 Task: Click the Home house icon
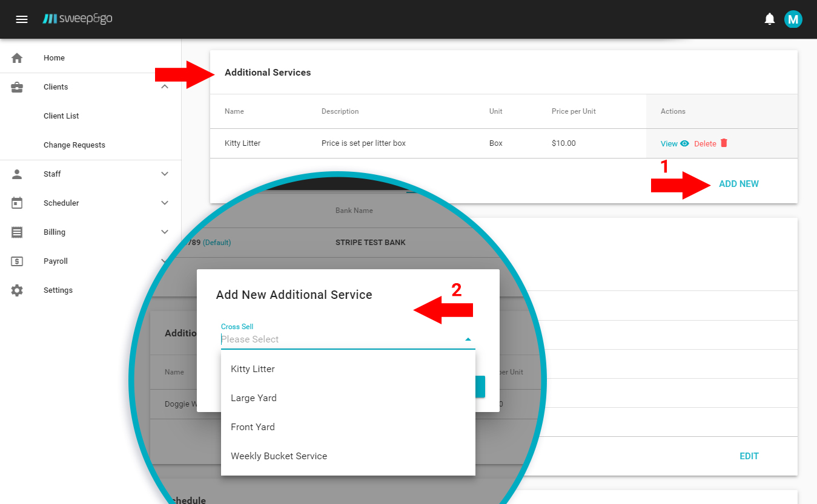(x=17, y=58)
